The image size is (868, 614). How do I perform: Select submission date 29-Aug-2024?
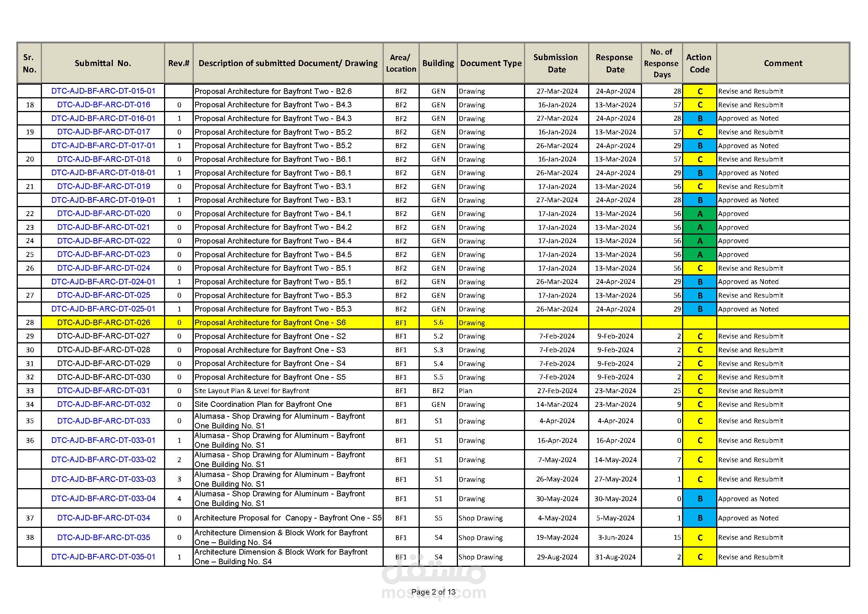pyautogui.click(x=557, y=557)
